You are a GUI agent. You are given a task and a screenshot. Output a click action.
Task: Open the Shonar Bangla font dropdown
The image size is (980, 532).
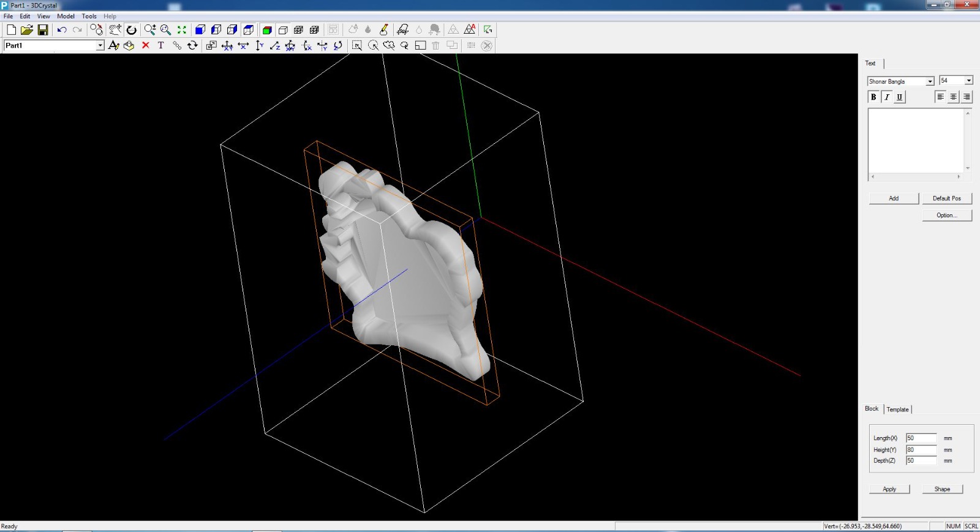pyautogui.click(x=930, y=81)
